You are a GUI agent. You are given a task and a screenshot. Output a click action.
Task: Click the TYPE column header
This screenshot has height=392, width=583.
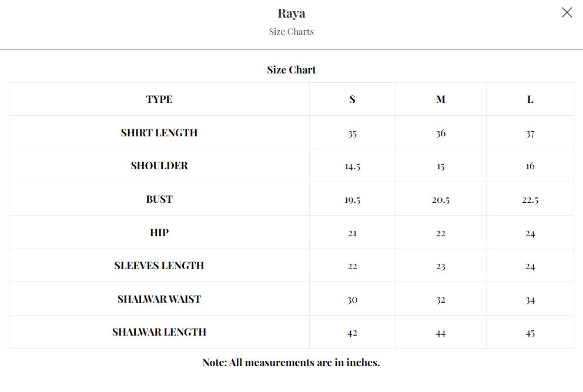159,99
